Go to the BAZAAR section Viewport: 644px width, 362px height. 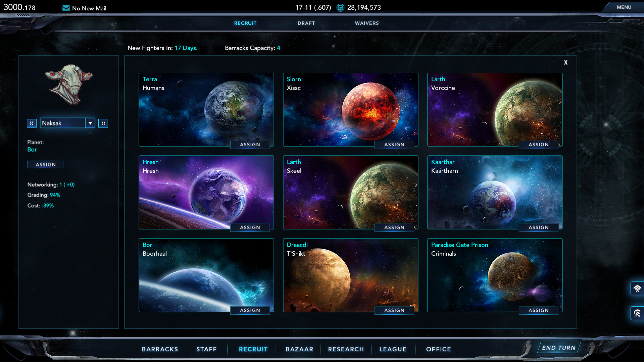[x=299, y=349]
